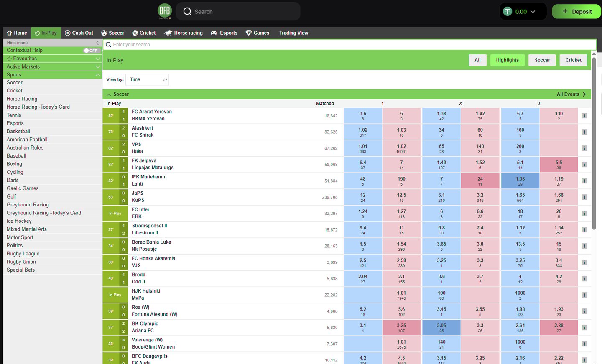Screen dimensions: 602x364
Task: Open info icon for FK Jelgava match
Action: coord(584,165)
